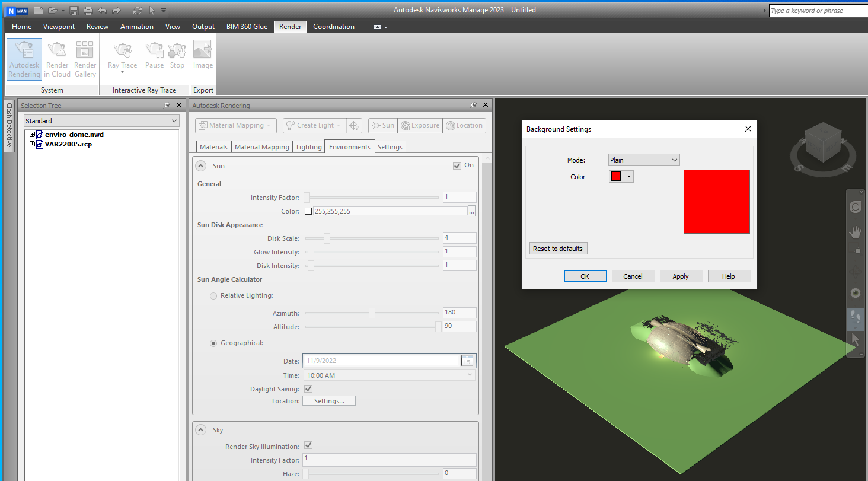Screen dimensions: 868x481
Task: Open the Material Mapping dropdown button
Action: 236,125
